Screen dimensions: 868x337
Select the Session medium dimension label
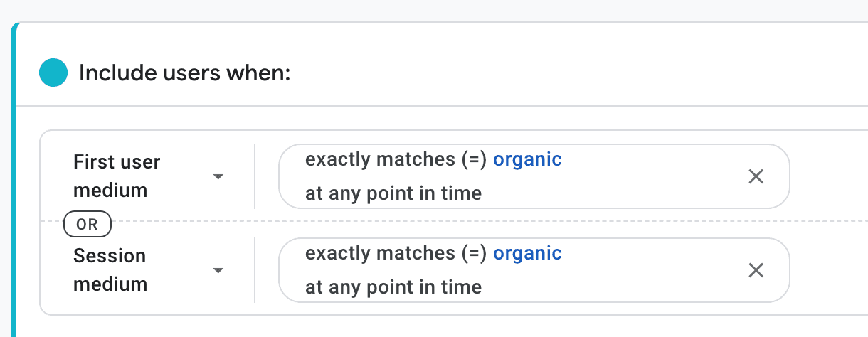tap(110, 270)
